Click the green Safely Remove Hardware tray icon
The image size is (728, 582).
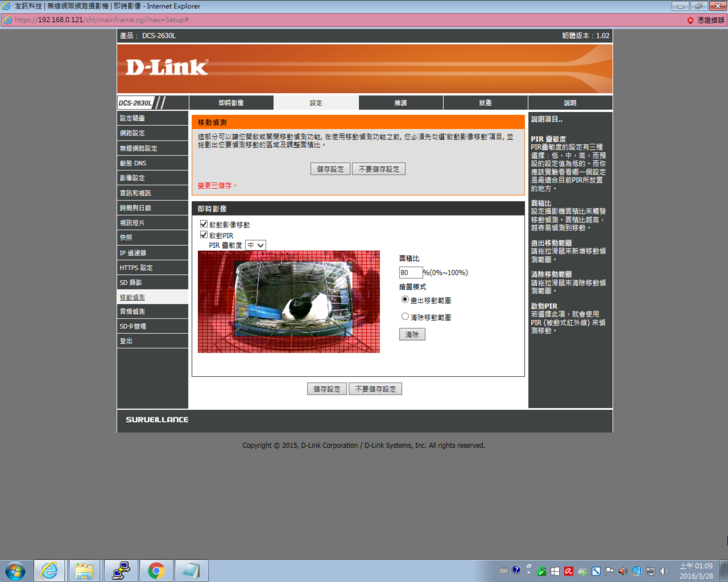pos(541,571)
